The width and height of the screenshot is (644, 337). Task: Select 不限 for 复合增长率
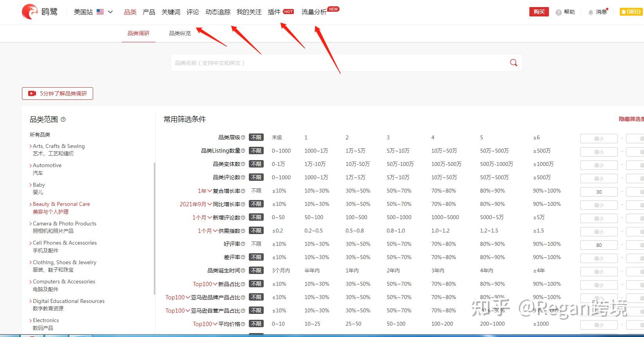[x=256, y=191]
